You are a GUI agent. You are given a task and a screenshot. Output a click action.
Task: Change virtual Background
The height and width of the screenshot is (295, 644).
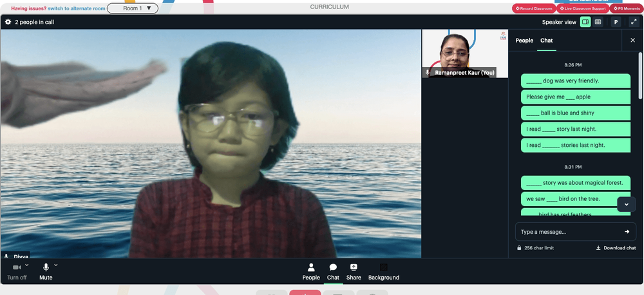click(384, 272)
